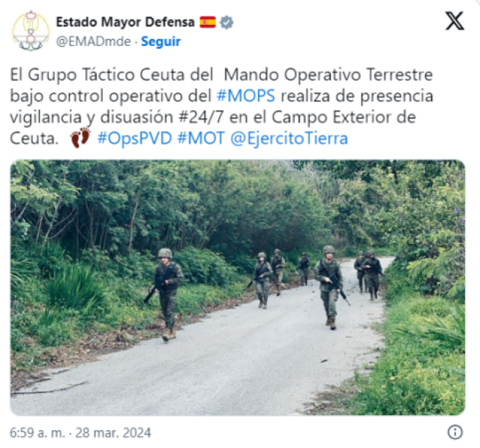Click the tweet text about Grupo Táctico Ceuta
Viewport: 480px width, 448px height.
222,107
